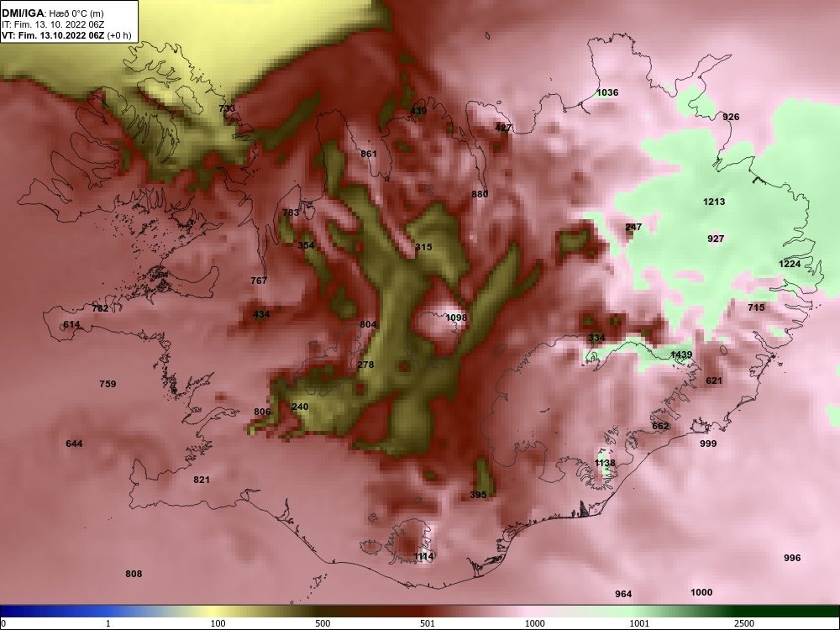This screenshot has height=630, width=840.
Task: Click the 808 value in the southwest sea
Action: point(134,575)
